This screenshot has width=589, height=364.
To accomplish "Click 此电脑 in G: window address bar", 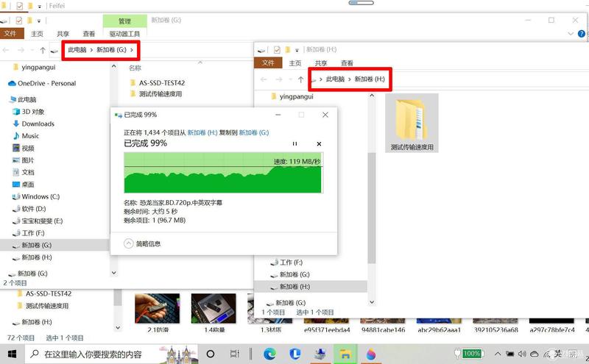I will tap(77, 49).
